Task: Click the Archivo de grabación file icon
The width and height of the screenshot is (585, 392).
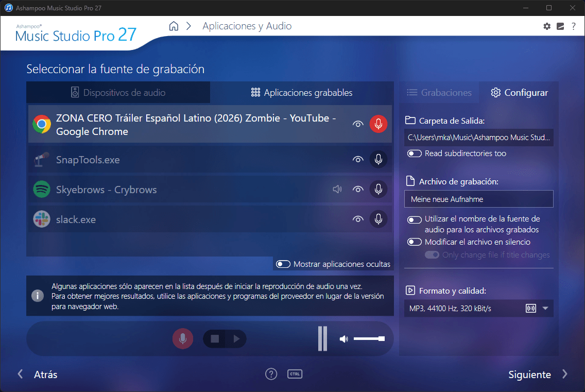Action: click(x=410, y=181)
